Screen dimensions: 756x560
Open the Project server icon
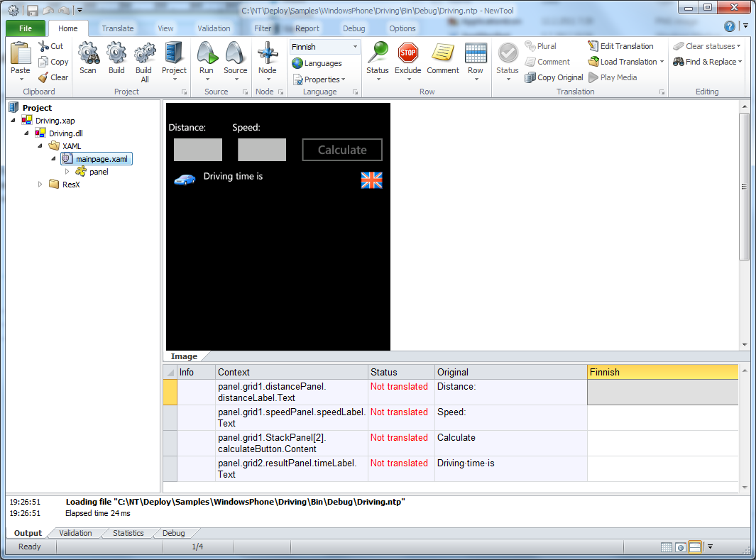[x=174, y=53]
